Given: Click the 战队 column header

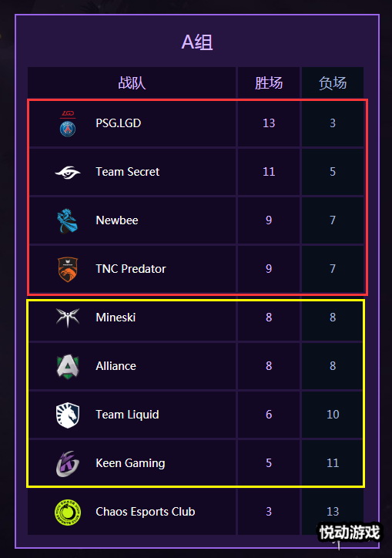Looking at the screenshot, I should pos(132,83).
